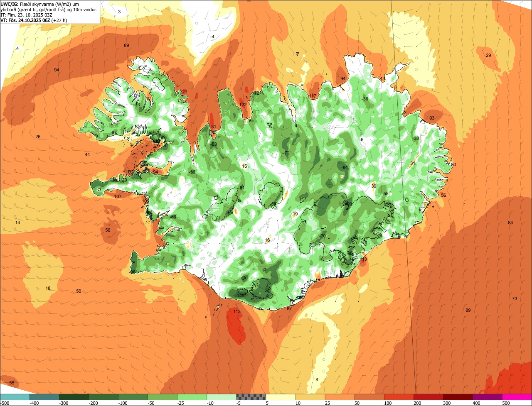The image size is (532, 406).
Task: Click the checkered -5 to 5 legend swatch
Action: point(251,397)
